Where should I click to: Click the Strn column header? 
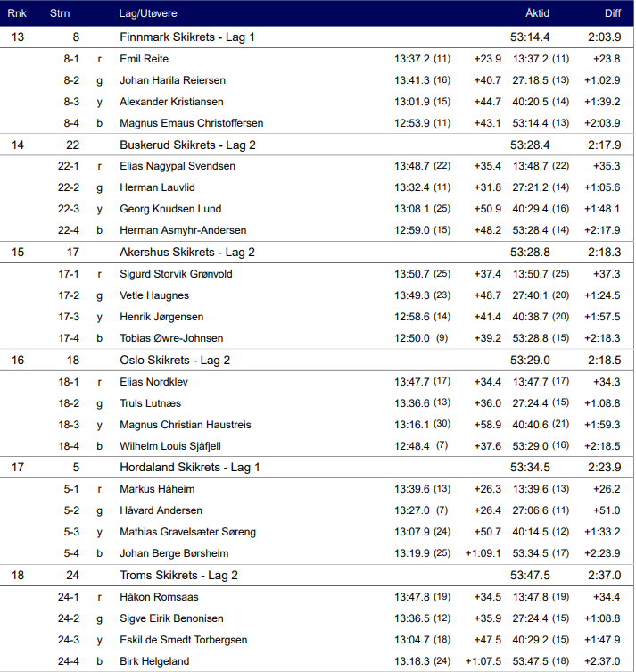point(60,14)
